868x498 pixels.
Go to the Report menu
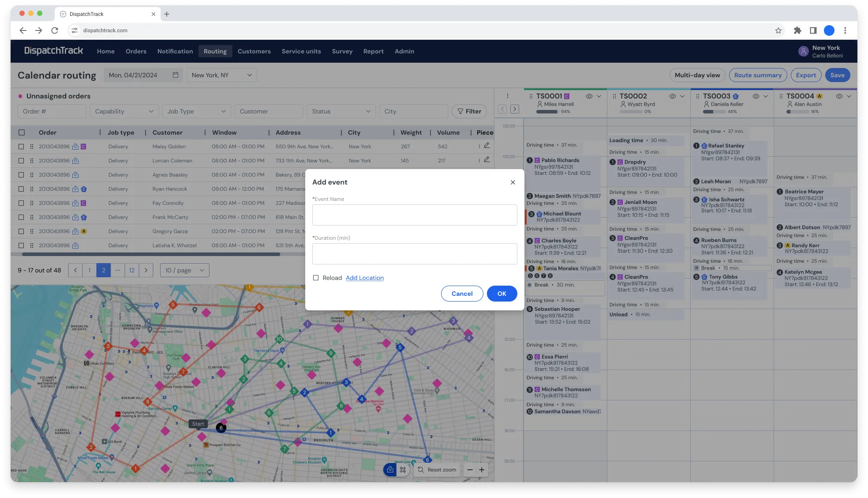[373, 51]
